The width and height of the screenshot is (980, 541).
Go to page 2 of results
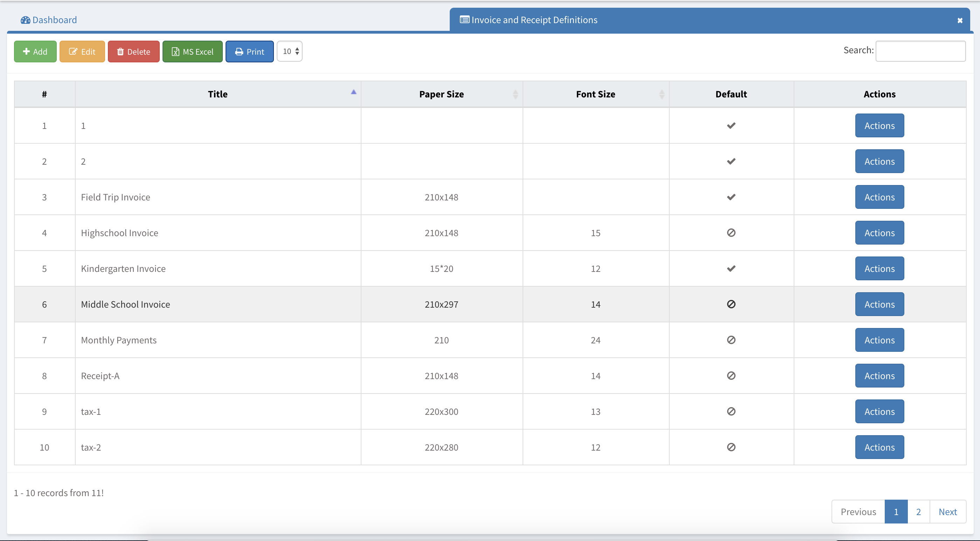[918, 512]
